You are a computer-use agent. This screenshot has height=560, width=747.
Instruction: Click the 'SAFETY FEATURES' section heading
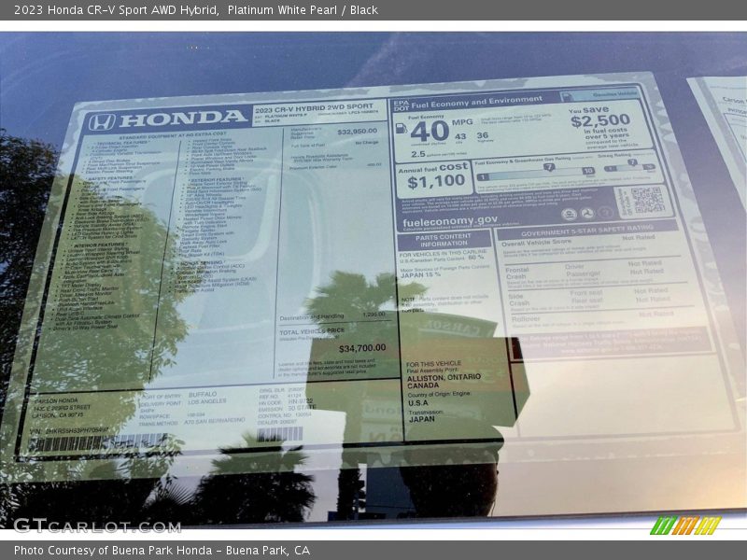pyautogui.click(x=110, y=178)
